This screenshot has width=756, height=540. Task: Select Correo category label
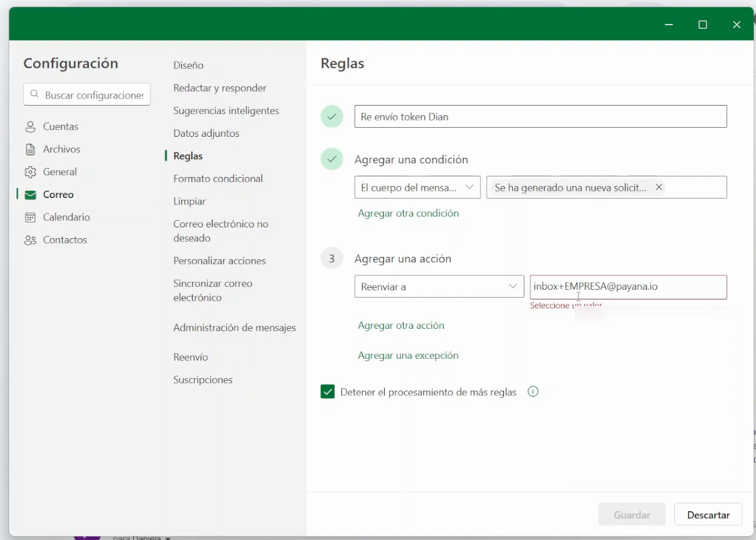tap(58, 194)
